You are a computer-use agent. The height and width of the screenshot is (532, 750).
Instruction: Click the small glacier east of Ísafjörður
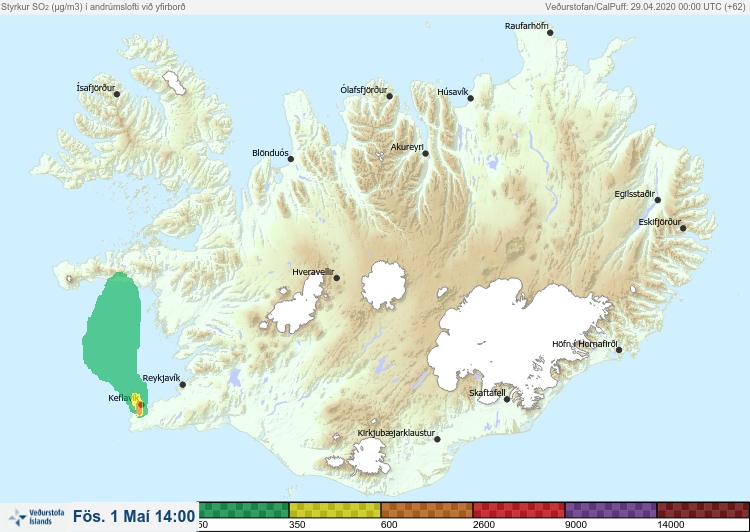click(174, 82)
